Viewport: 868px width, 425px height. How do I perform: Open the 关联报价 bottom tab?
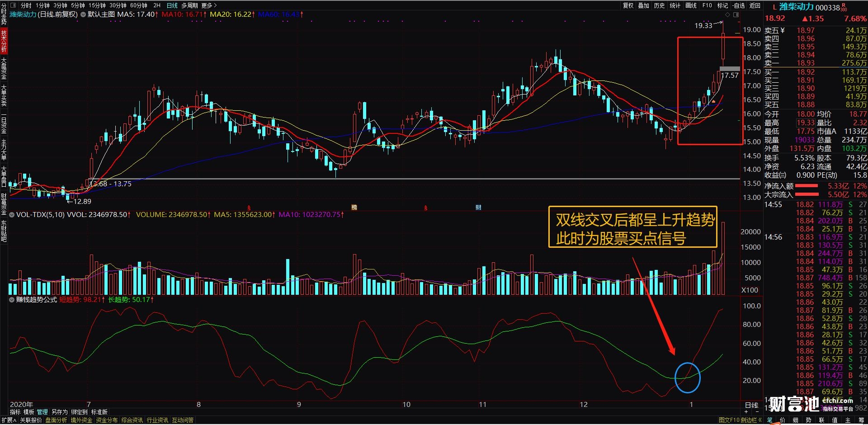31,420
